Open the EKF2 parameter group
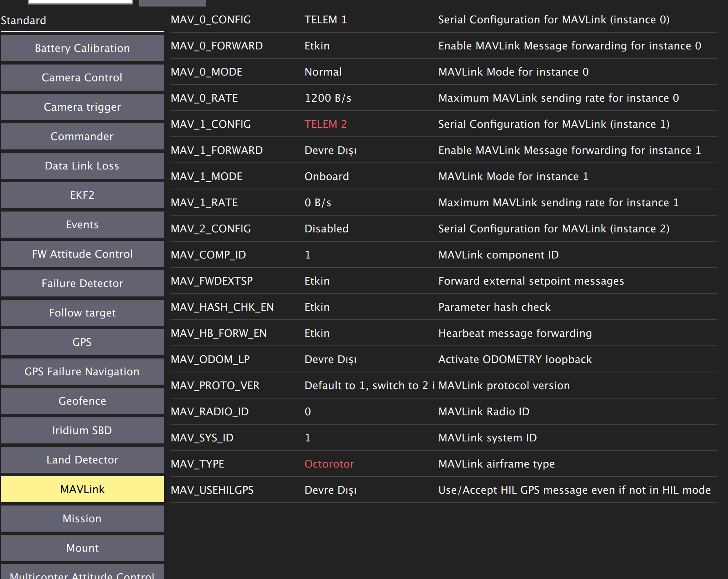Screen dimensions: 728x579 click(x=82, y=195)
